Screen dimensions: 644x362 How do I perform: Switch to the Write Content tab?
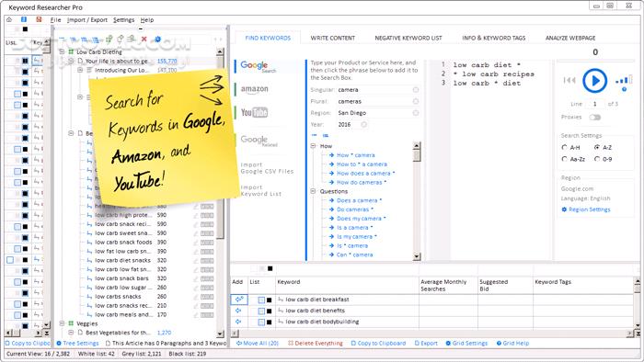[x=333, y=38]
